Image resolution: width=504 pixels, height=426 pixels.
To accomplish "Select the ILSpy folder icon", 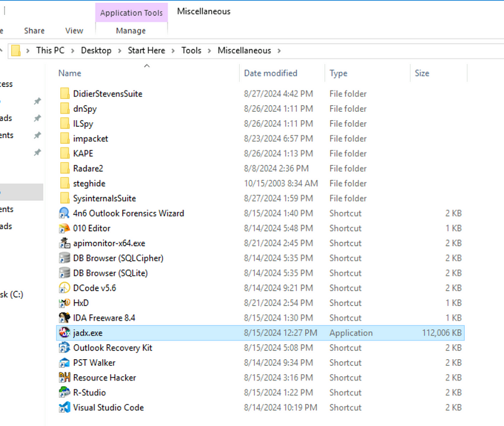I will (65, 123).
